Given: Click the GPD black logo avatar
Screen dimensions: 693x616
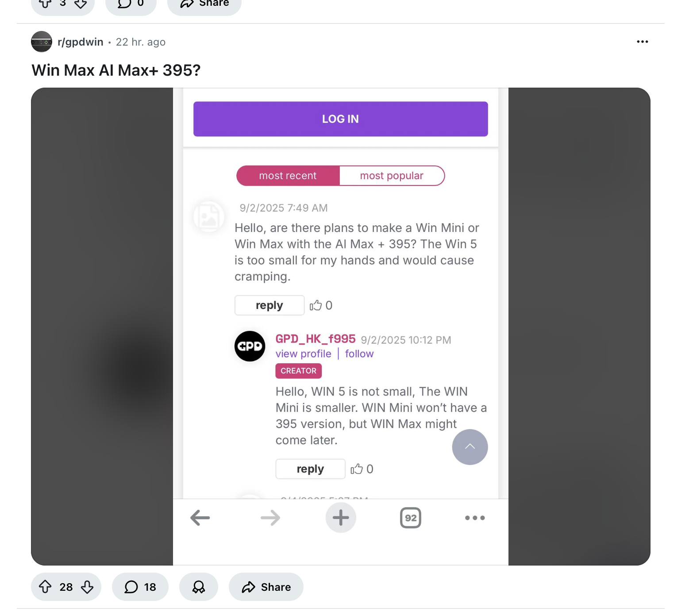Looking at the screenshot, I should click(250, 346).
